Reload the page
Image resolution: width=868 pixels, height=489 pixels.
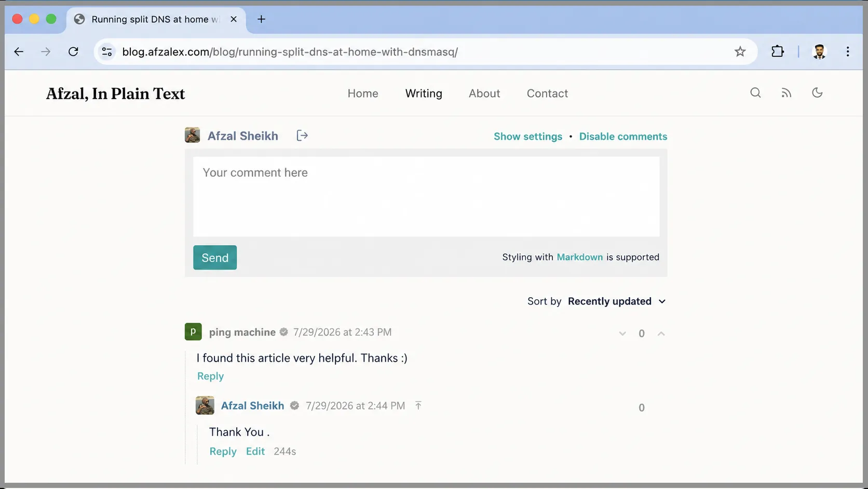73,51
